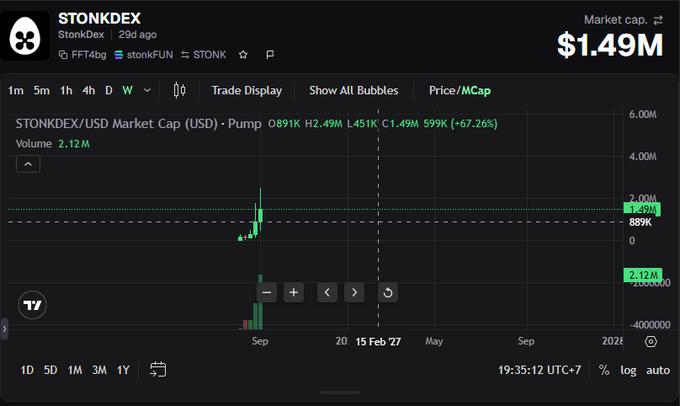Screen dimensions: 680x406
Task: Click the StonkDex name subtitle
Action: (81, 35)
